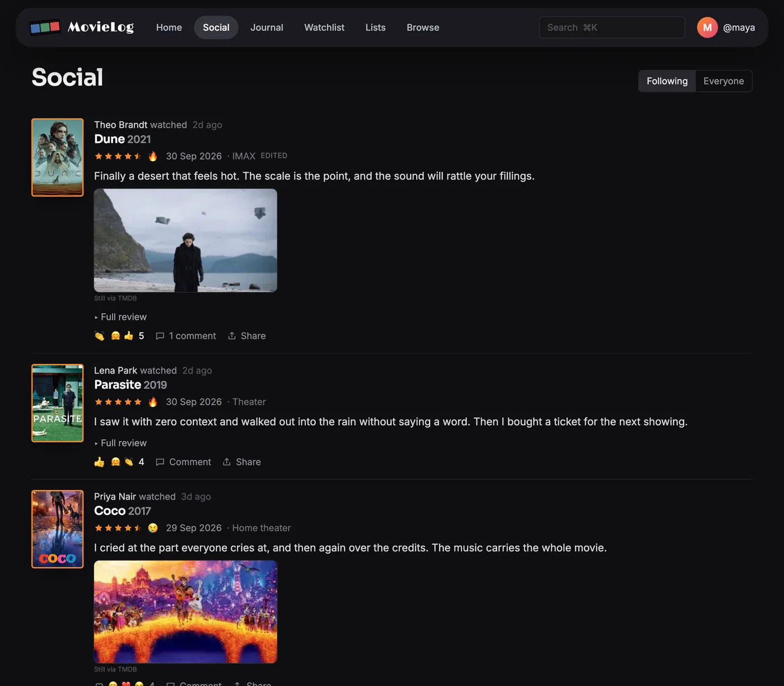Viewport: 784px width, 686px height.
Task: Switch feed filter to Following
Action: point(667,81)
